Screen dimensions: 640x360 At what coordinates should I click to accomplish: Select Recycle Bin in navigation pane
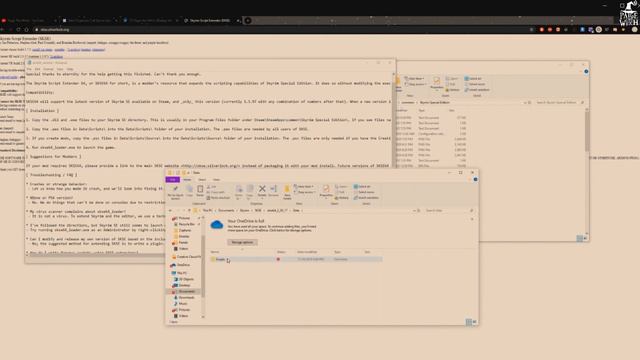[186, 224]
